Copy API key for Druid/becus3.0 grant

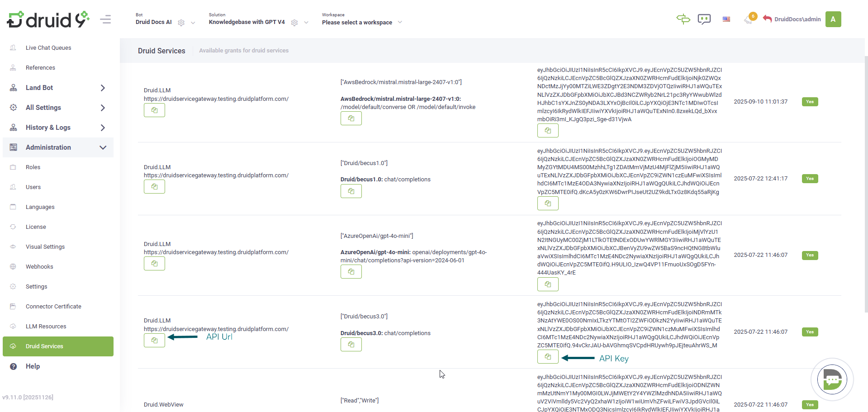(x=548, y=357)
